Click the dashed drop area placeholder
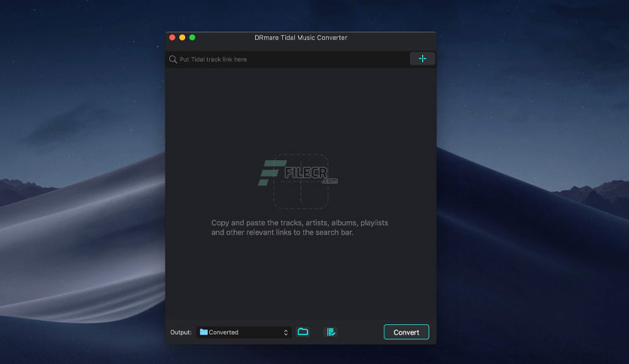Viewport: 629px width, 364px height. [301, 181]
